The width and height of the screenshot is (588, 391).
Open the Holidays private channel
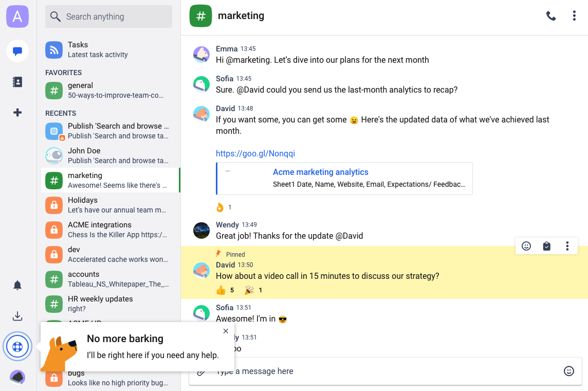click(111, 205)
